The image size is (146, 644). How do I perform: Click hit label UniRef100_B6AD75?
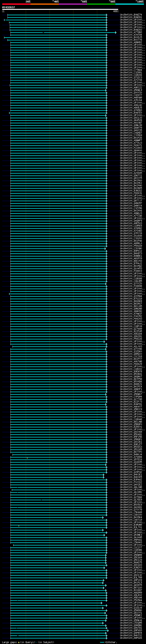pos(131,562)
